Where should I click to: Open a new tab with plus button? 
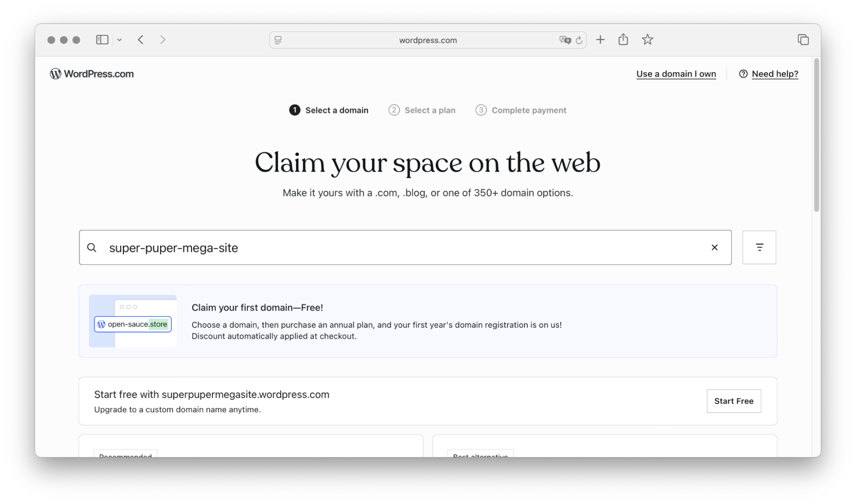[600, 40]
